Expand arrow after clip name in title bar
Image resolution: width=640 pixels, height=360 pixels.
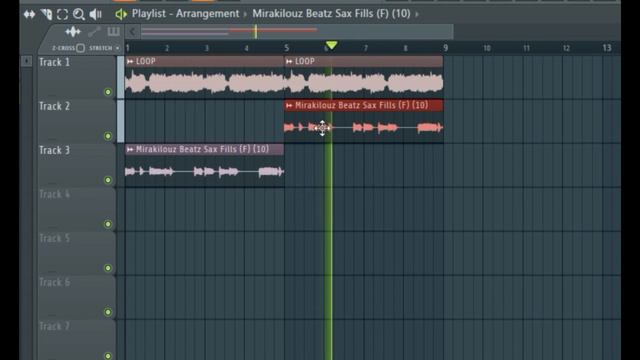coord(417,14)
